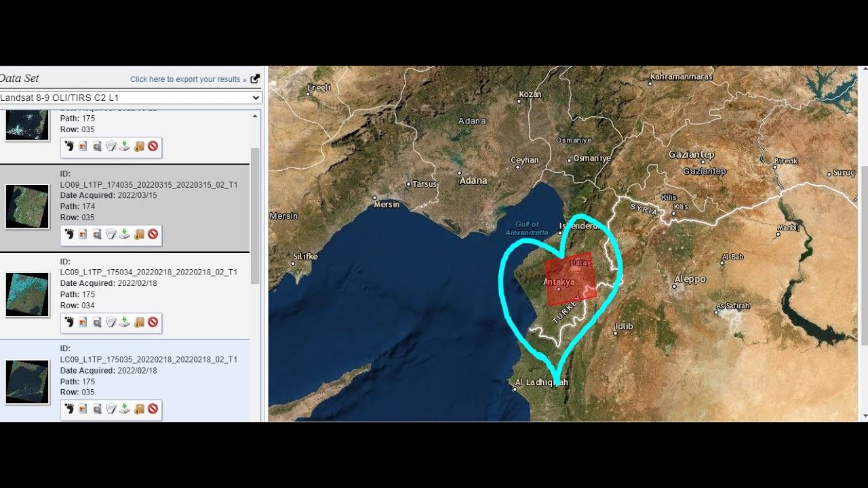Compare browse for LC09_L1TP_175035 scene
868x488 pixels.
point(97,409)
